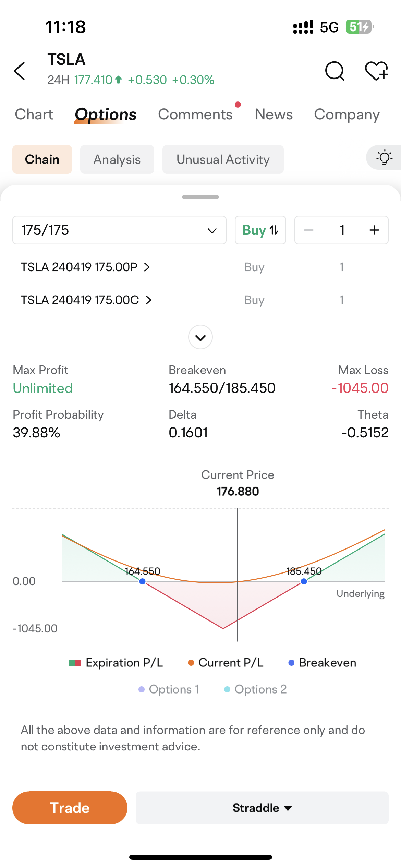Tap the lightbulb icon
Image resolution: width=401 pixels, height=868 pixels.
(384, 157)
